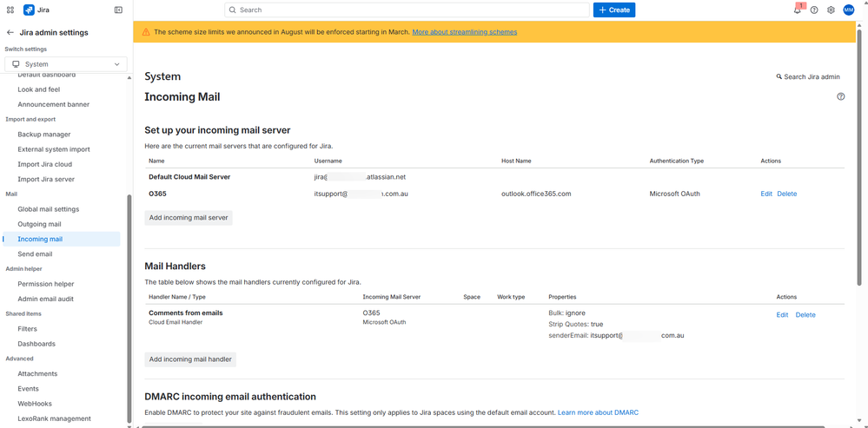
Task: Collapse the sidebar panel icon
Action: [118, 10]
